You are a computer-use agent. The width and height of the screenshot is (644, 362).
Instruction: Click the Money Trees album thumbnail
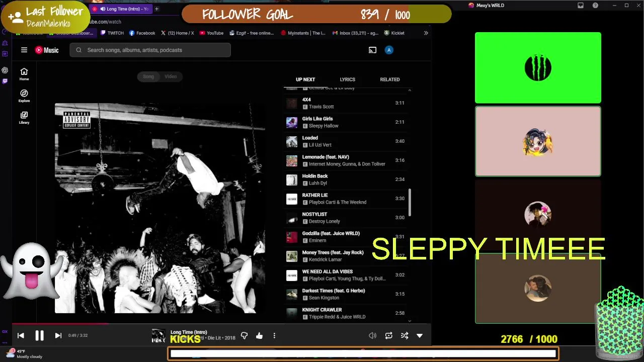point(292,256)
